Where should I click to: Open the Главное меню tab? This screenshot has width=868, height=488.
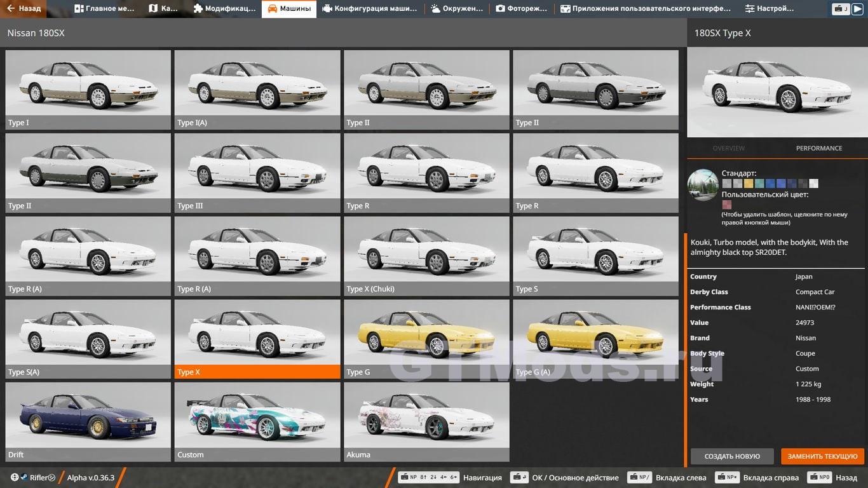[x=104, y=9]
